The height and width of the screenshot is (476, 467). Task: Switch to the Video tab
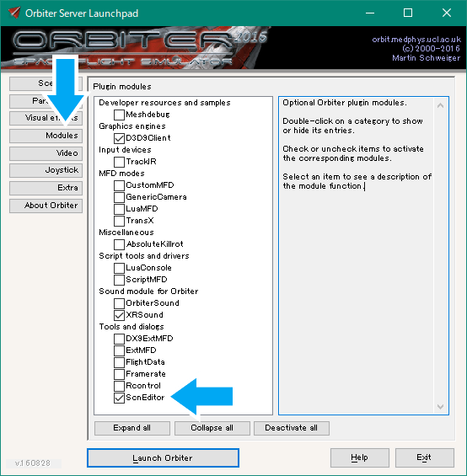[x=46, y=153]
